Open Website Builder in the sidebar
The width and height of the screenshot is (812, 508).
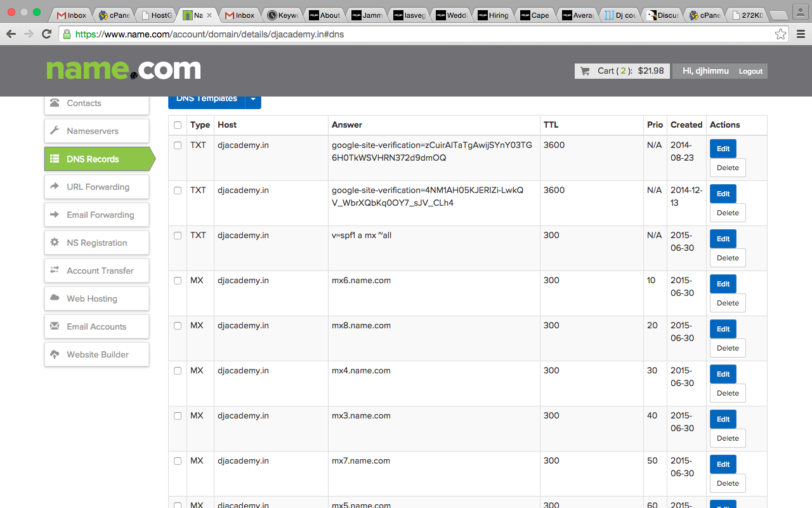click(x=96, y=354)
